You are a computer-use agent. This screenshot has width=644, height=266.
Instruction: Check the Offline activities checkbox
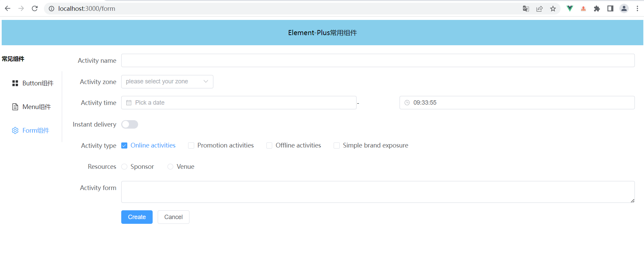(x=269, y=145)
